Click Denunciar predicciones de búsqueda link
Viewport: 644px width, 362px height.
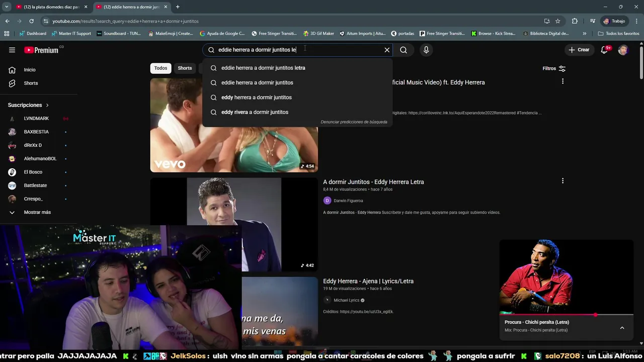click(354, 122)
